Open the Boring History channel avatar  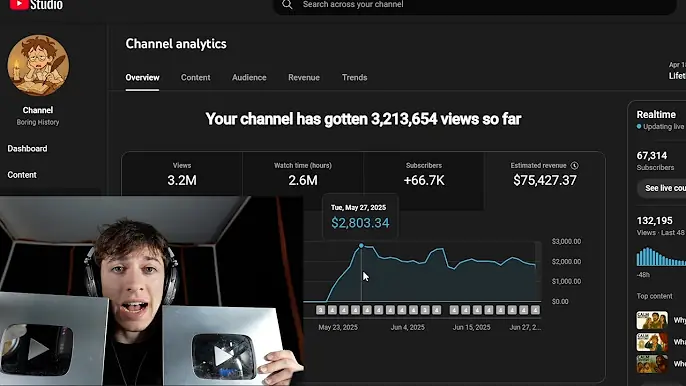[x=38, y=66]
